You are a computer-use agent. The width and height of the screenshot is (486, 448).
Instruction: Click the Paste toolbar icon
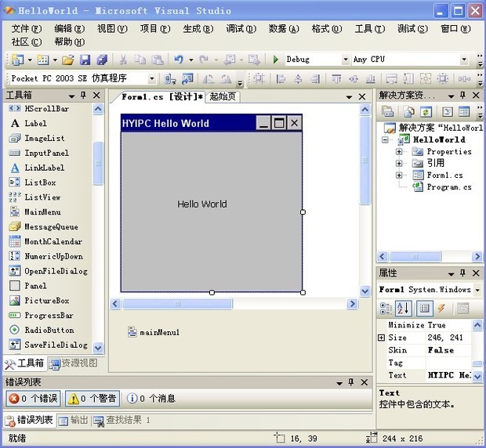[158, 60]
